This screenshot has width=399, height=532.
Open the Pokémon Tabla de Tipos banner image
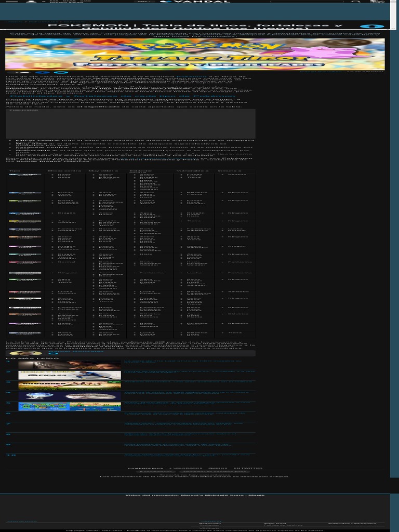click(195, 54)
